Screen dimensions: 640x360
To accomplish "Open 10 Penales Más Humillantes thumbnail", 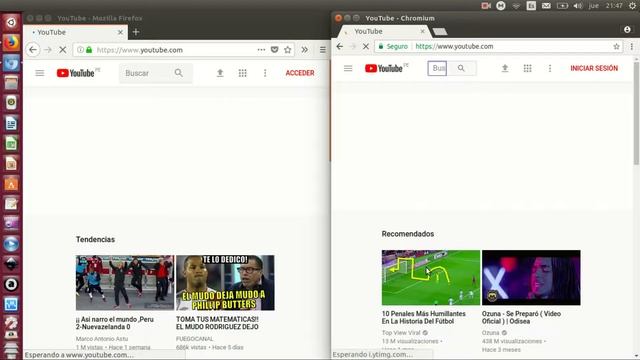I will [x=431, y=278].
